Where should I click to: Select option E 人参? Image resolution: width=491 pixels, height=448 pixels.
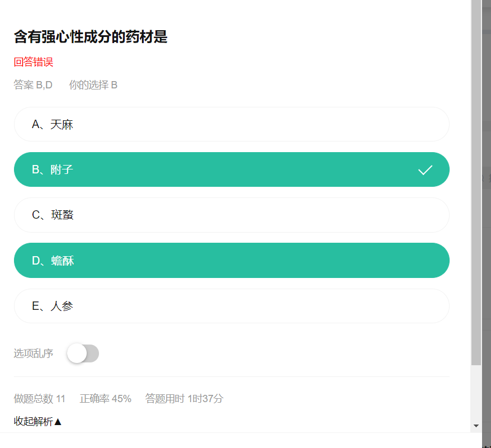pos(232,306)
